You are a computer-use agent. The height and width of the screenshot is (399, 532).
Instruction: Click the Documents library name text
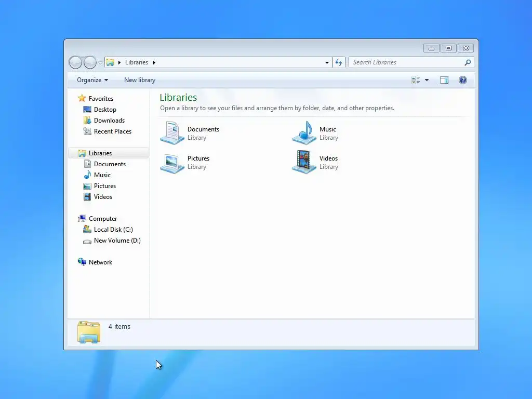(203, 129)
